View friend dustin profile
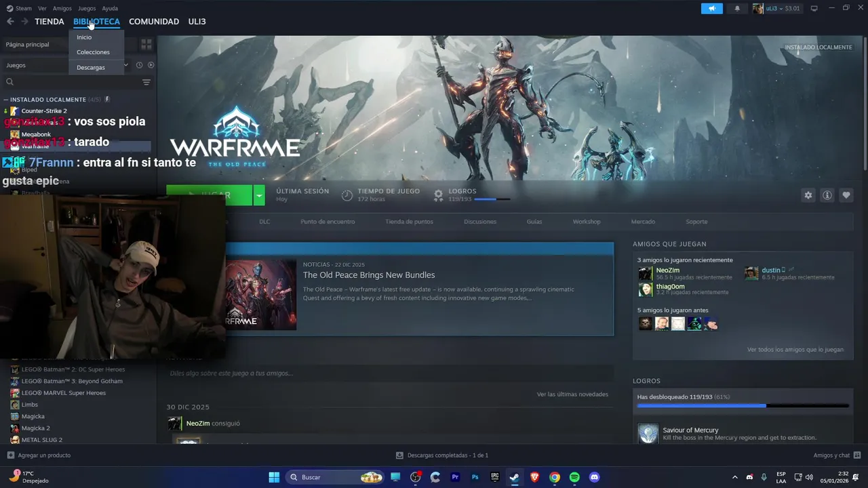The image size is (868, 488). click(x=771, y=270)
